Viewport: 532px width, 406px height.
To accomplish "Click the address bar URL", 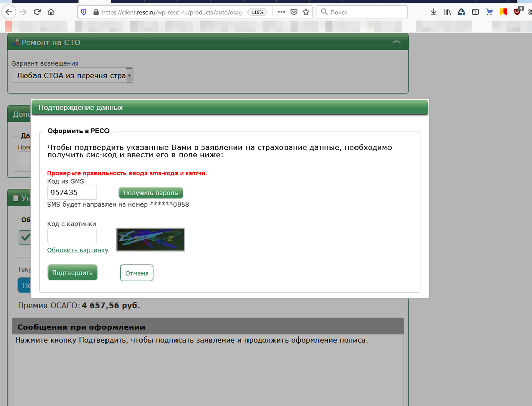I will tap(173, 12).
